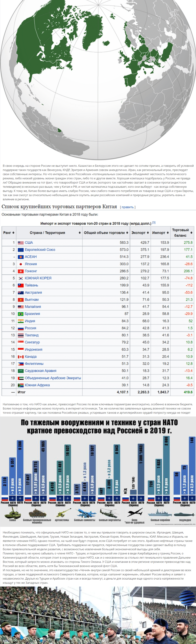Open the Япония link
This screenshot has height=644, width=196.
[x=31, y=264]
